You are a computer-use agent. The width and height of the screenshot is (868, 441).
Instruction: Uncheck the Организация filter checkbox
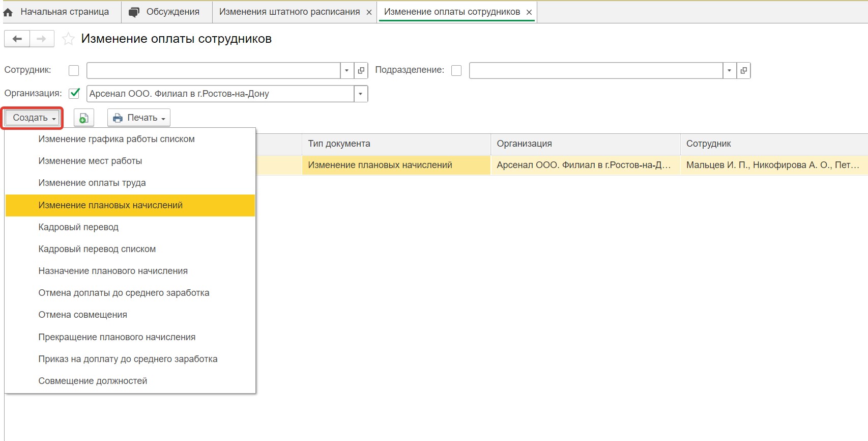pyautogui.click(x=74, y=93)
